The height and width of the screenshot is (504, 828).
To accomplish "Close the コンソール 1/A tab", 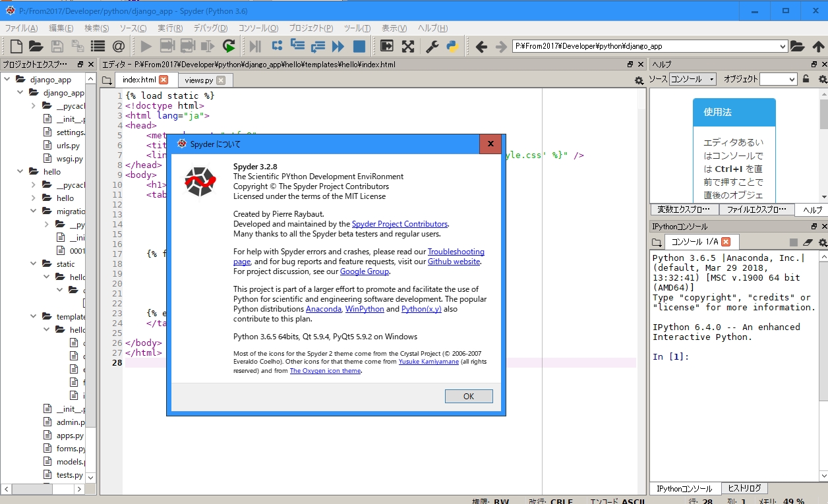I will pos(726,242).
